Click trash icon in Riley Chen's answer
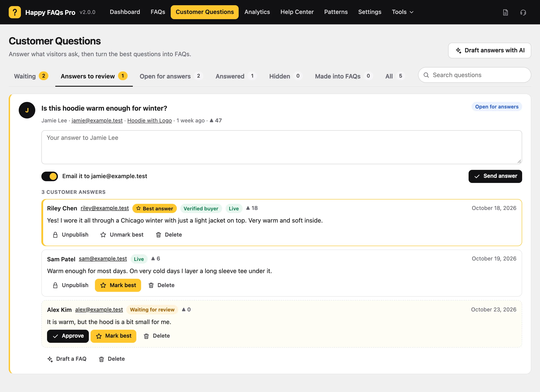This screenshot has width=540, height=392. coord(159,235)
